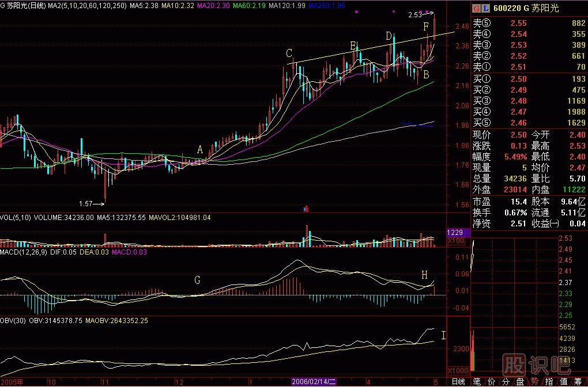Screen dimensions: 588x387
Task: Click the info marker icon below the price chart
Action: 307,208
